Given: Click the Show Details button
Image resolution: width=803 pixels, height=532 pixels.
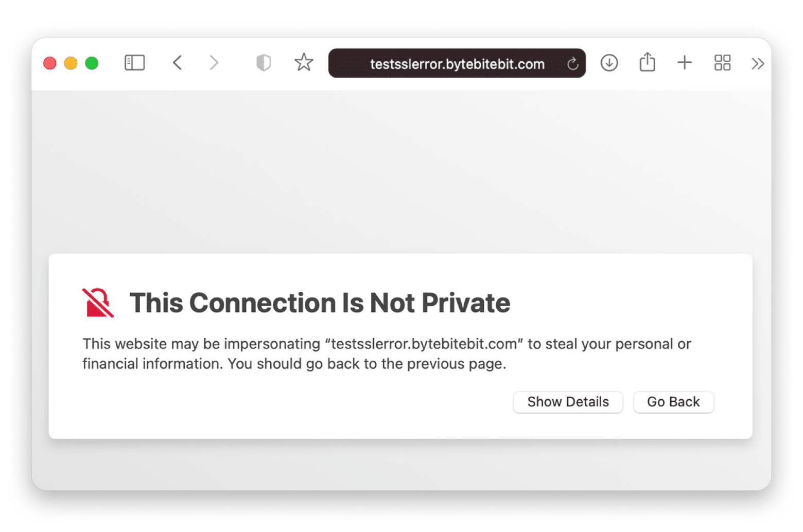Looking at the screenshot, I should (568, 402).
